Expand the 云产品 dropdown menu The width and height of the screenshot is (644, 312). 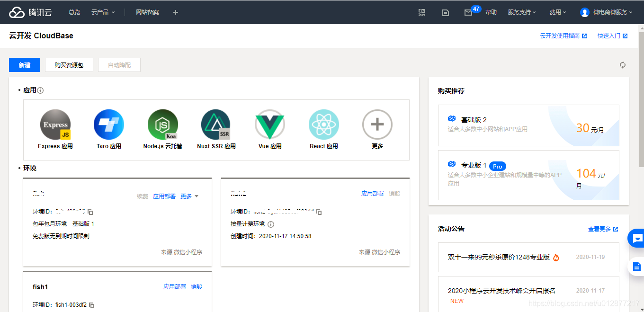point(103,12)
